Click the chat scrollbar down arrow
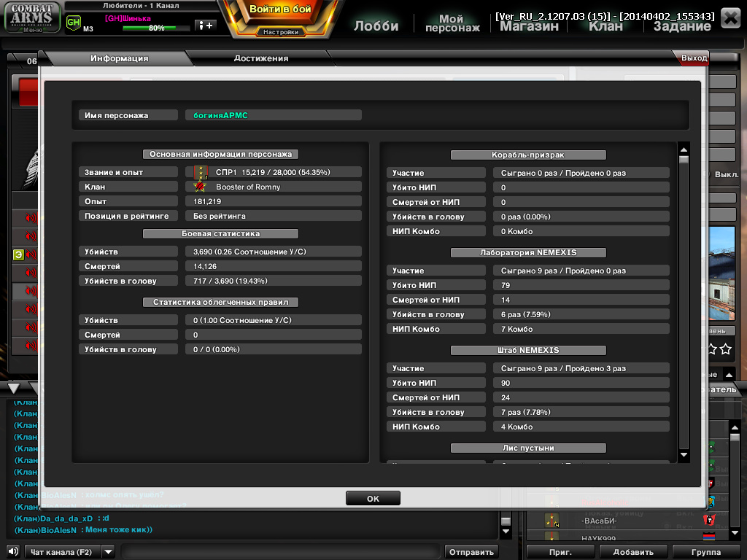The image size is (747, 560). coord(506,532)
